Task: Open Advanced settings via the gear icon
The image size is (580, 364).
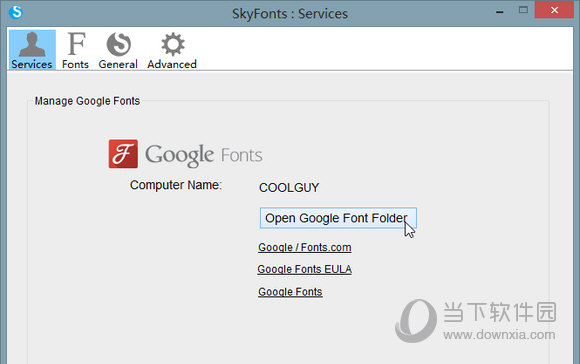Action: pyautogui.click(x=173, y=44)
